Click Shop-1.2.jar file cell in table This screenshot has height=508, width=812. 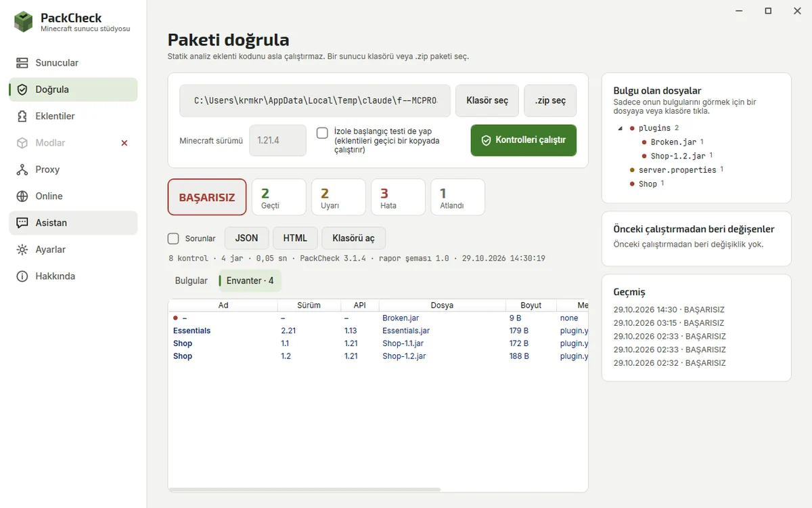[x=404, y=356]
